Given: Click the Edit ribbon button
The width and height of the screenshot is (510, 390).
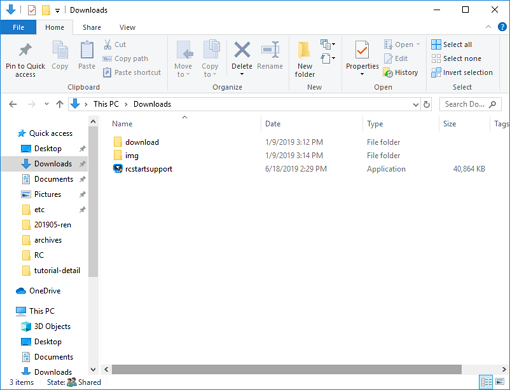Looking at the screenshot, I should (396, 59).
